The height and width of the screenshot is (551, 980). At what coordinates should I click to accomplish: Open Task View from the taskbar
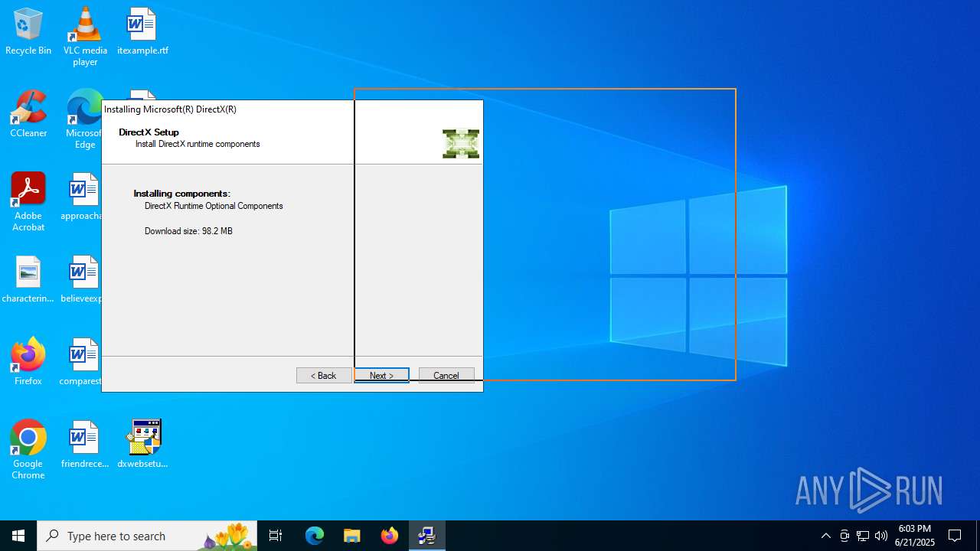tap(276, 536)
